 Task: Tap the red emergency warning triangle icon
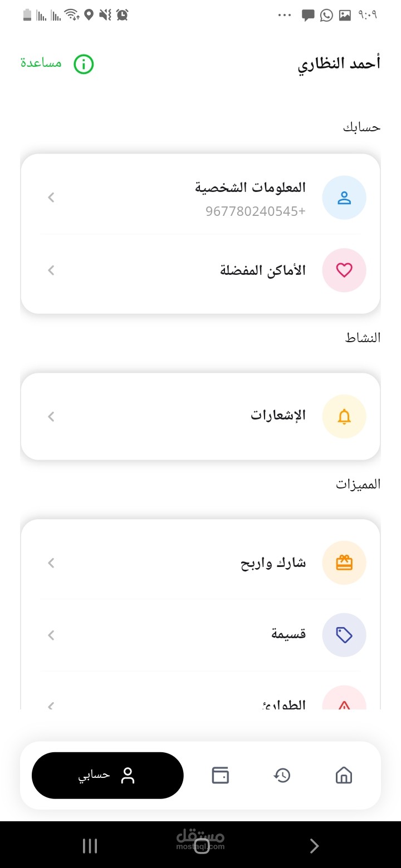click(344, 702)
